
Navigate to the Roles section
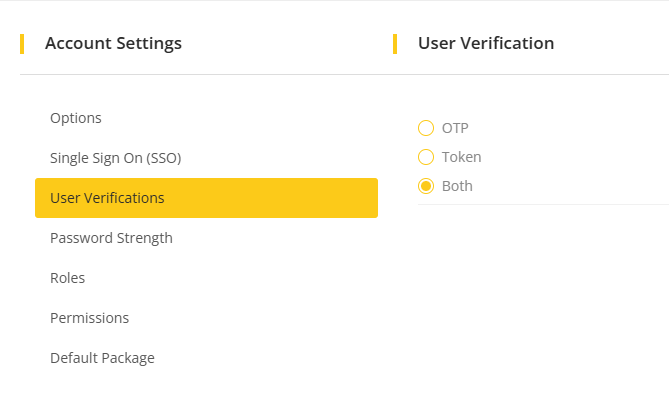tap(67, 278)
